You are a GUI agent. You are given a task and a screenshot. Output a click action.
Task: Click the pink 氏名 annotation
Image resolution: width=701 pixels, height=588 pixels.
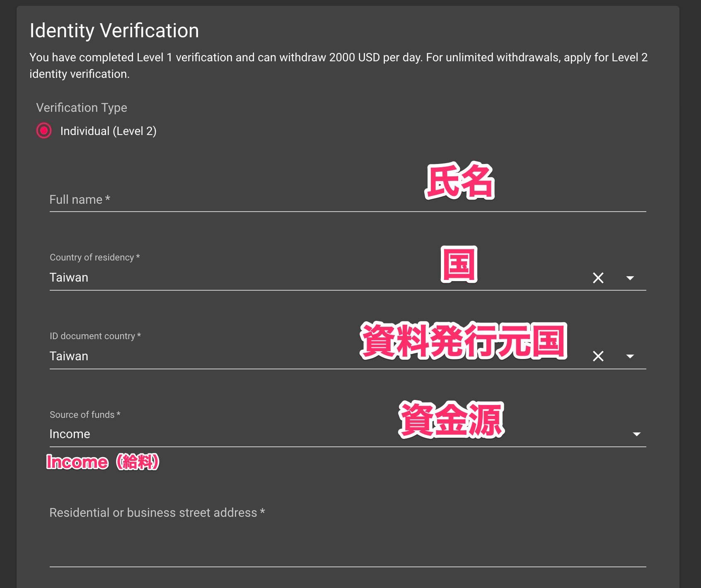tap(460, 181)
